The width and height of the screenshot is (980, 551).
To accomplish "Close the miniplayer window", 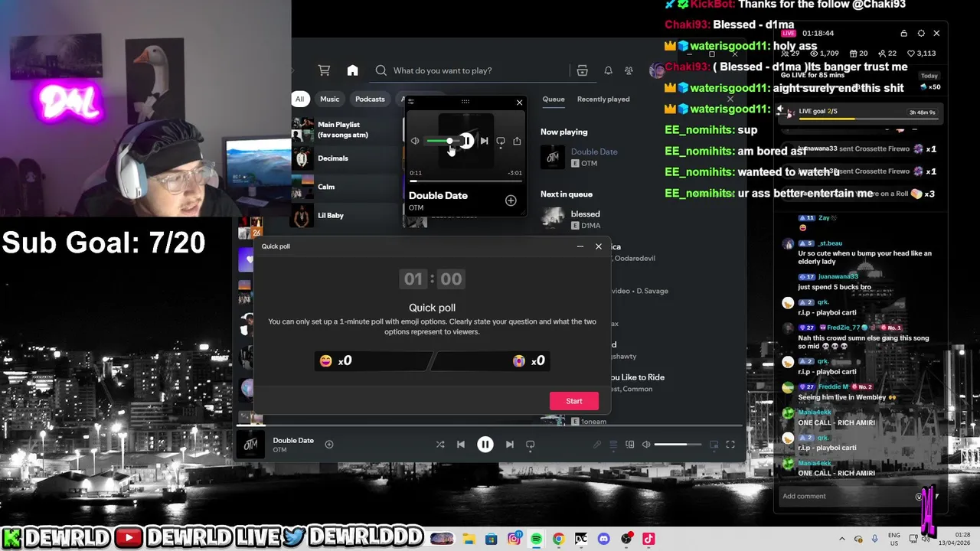I will (519, 103).
